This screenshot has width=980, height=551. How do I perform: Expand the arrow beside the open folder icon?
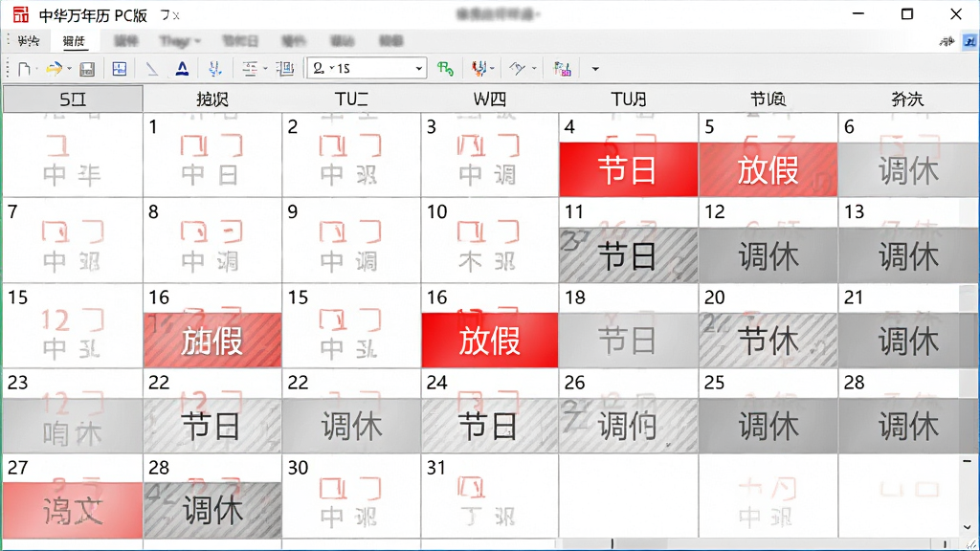coord(69,69)
